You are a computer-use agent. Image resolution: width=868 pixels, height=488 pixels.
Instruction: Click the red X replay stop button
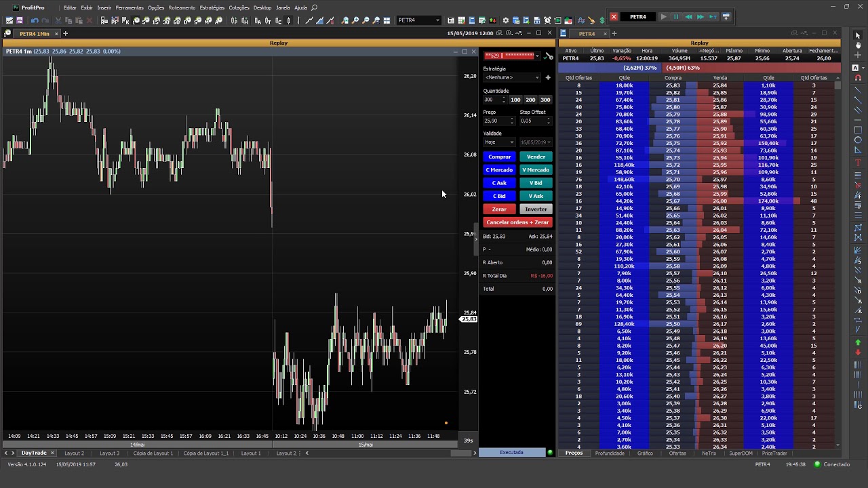coord(614,17)
